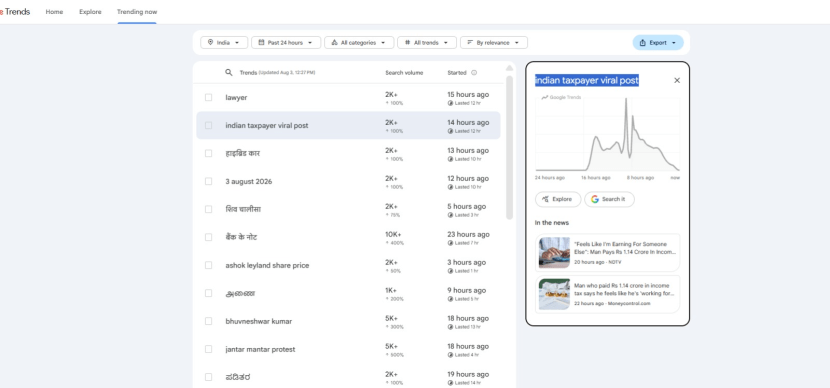830x388 pixels.
Task: Click the info icon next to Started
Action: 474,73
